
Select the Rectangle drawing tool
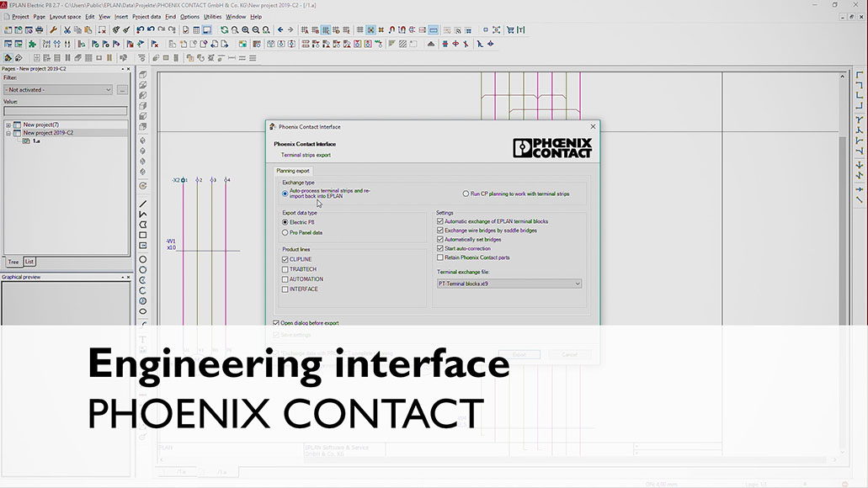[x=143, y=235]
